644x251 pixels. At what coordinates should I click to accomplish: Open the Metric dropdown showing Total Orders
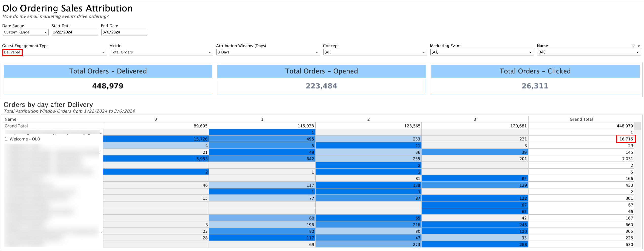tap(161, 52)
